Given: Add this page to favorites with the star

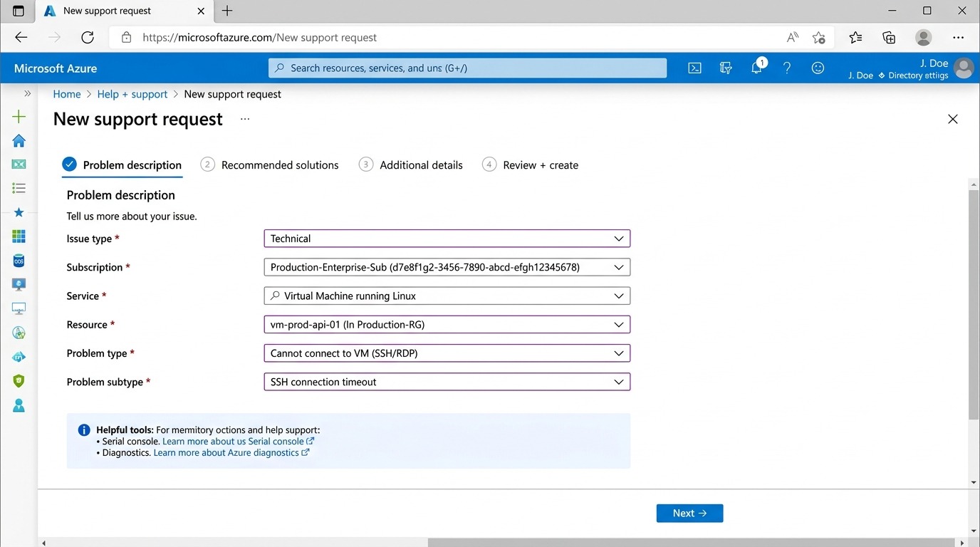Looking at the screenshot, I should click(818, 38).
